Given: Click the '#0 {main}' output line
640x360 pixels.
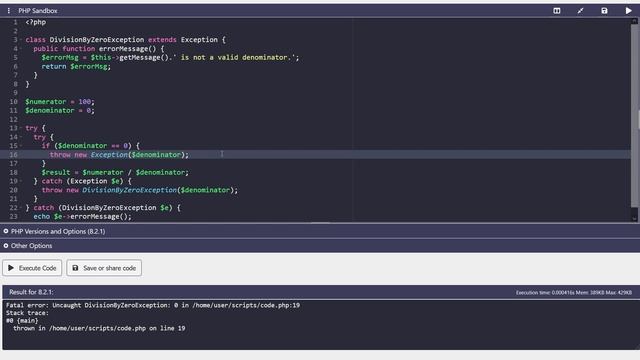Looking at the screenshot, I should [x=22, y=321].
